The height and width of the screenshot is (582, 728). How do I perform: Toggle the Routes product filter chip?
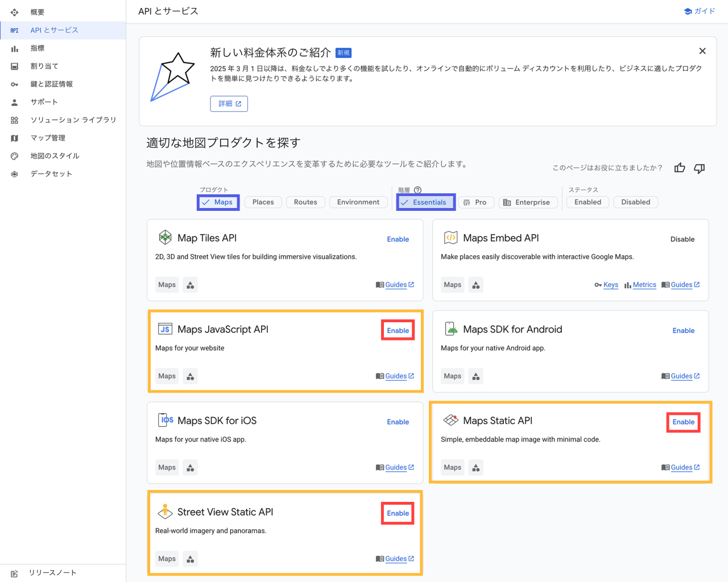click(305, 202)
